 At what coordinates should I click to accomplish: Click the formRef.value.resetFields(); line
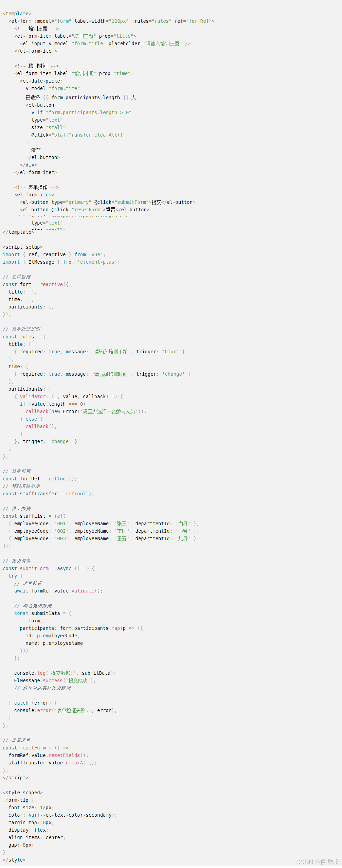[x=49, y=755]
